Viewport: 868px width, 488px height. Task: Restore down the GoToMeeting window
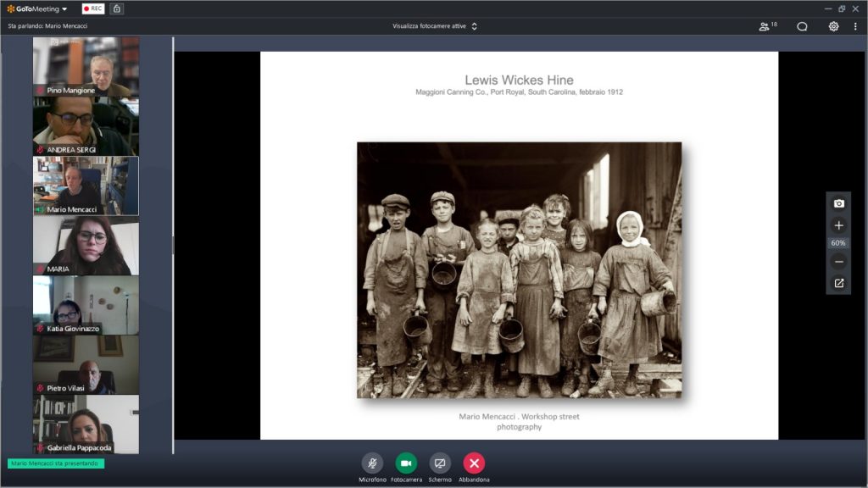tap(842, 8)
